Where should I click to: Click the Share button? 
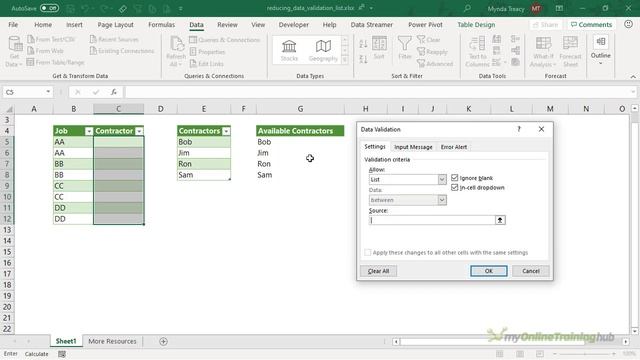(545, 24)
